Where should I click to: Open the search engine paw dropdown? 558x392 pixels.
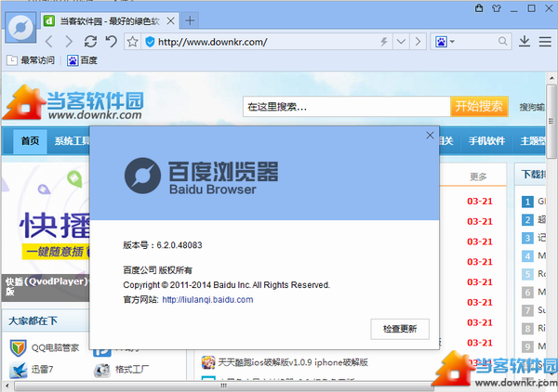coord(445,42)
